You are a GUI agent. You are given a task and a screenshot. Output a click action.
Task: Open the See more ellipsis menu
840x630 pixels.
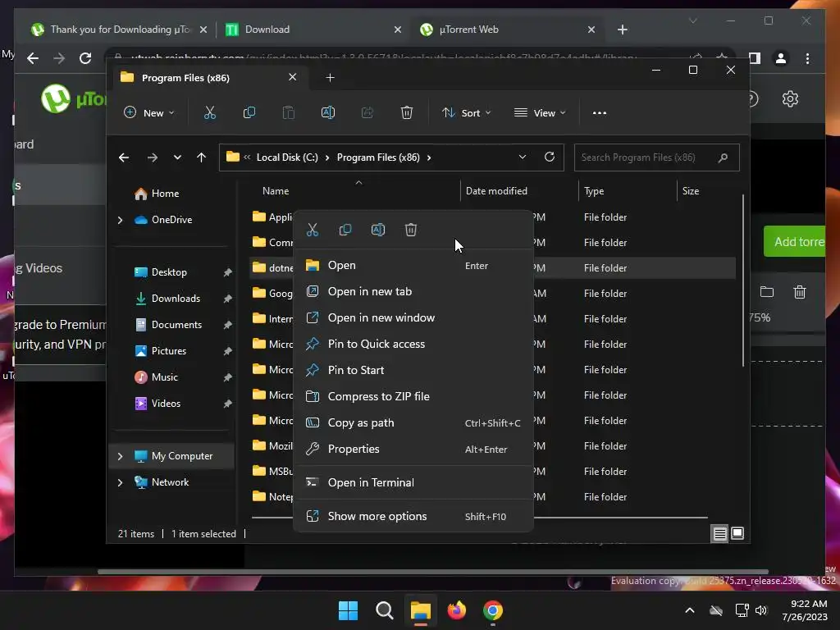600,112
